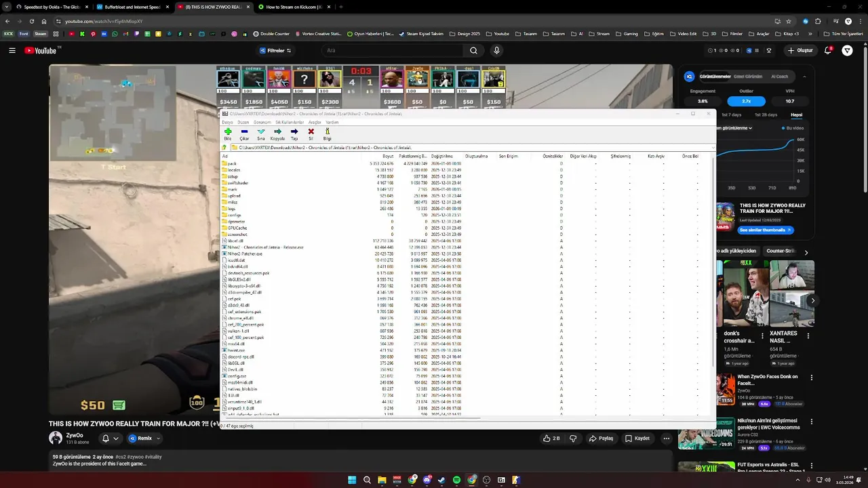Open the Design 2025 bookmarks folder
The width and height of the screenshot is (868, 488).
[465, 33]
